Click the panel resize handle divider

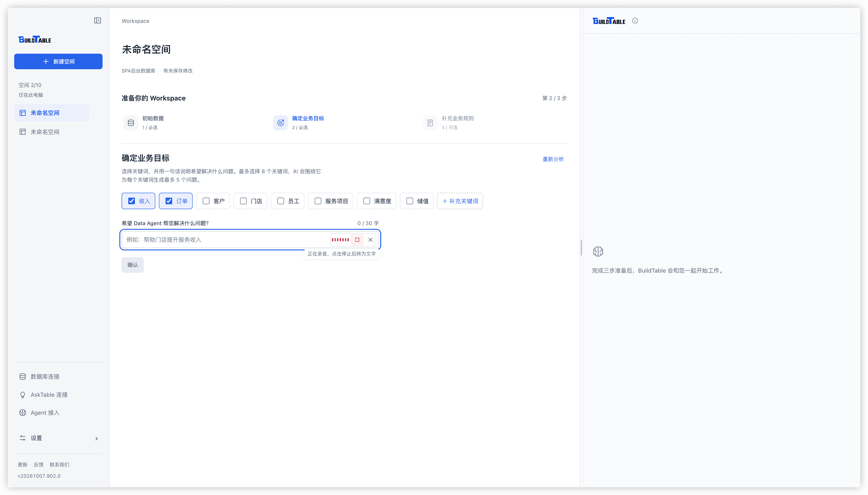(581, 248)
